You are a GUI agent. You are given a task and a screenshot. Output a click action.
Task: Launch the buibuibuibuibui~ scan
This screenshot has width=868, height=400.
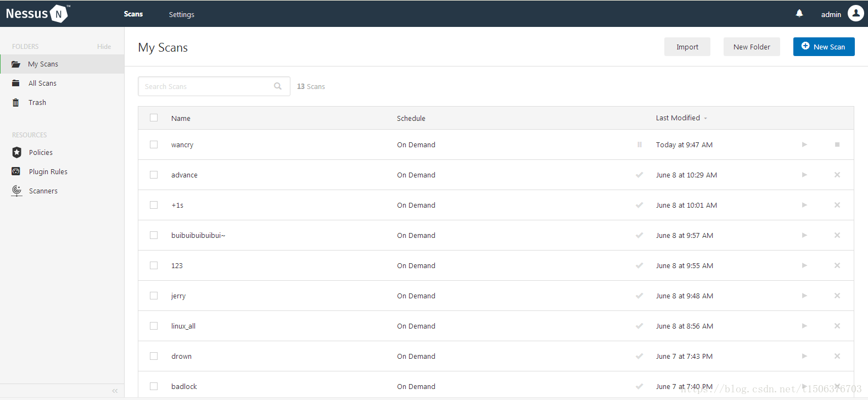[x=804, y=235]
